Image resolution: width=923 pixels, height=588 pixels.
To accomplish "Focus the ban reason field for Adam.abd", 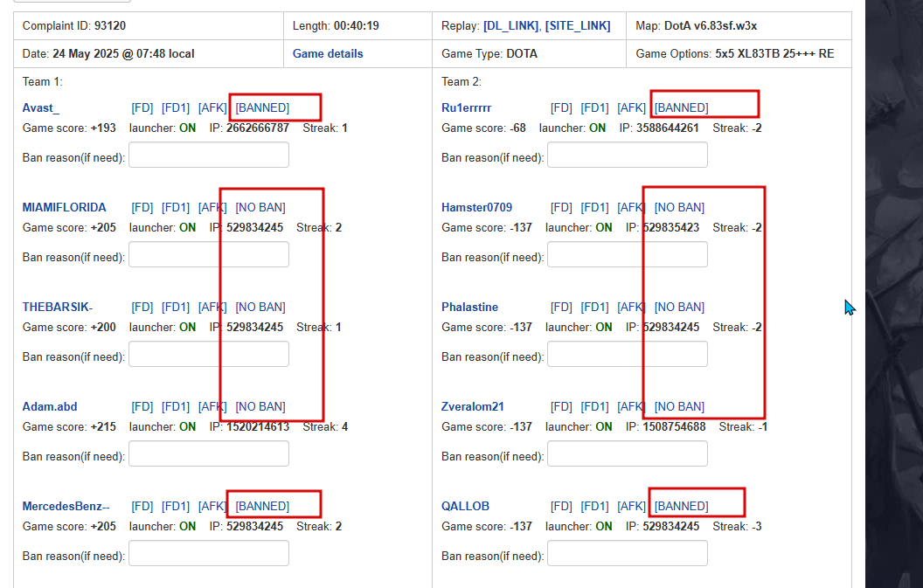I will point(209,453).
